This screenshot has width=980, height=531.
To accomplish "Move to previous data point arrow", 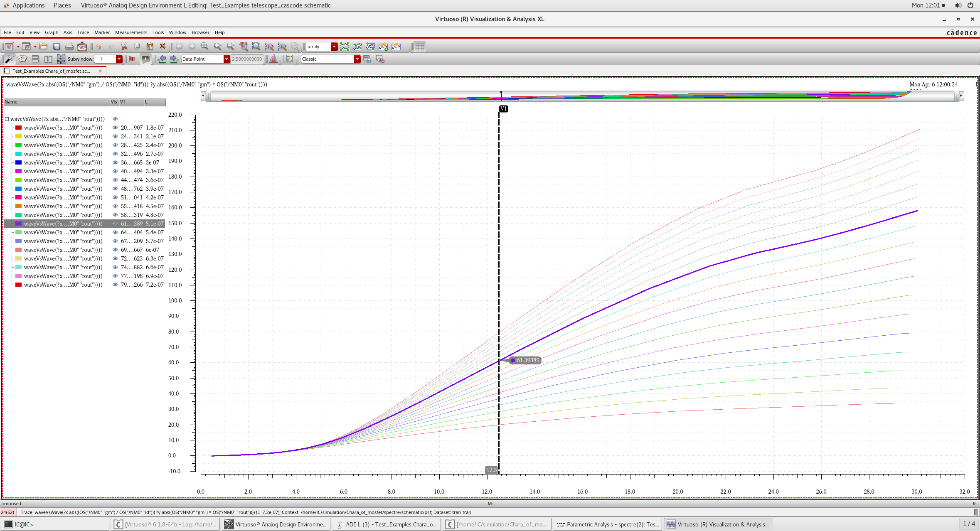I will tap(162, 59).
